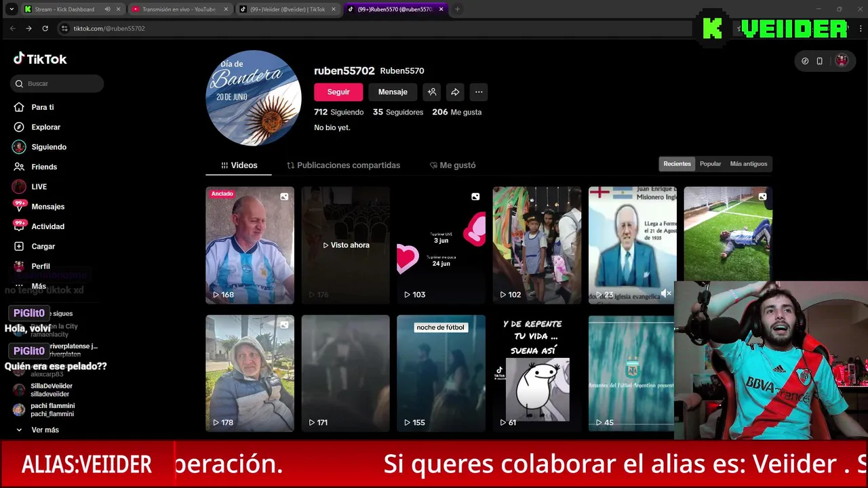
Task: Sort videos by Popular
Action: [x=710, y=164]
